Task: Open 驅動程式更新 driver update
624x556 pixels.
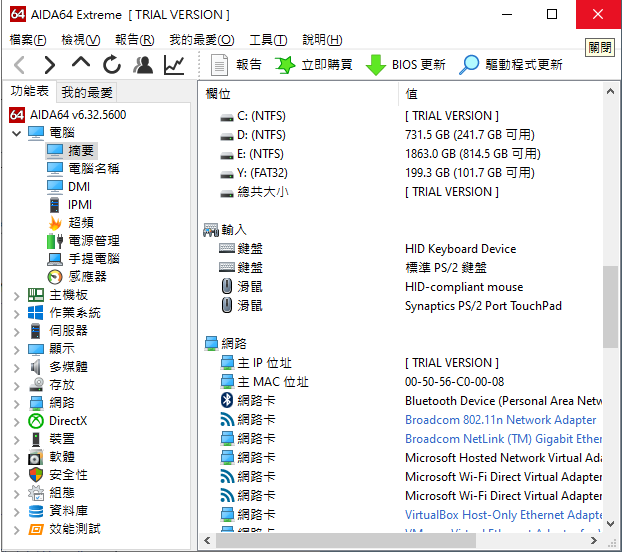Action: (x=511, y=65)
